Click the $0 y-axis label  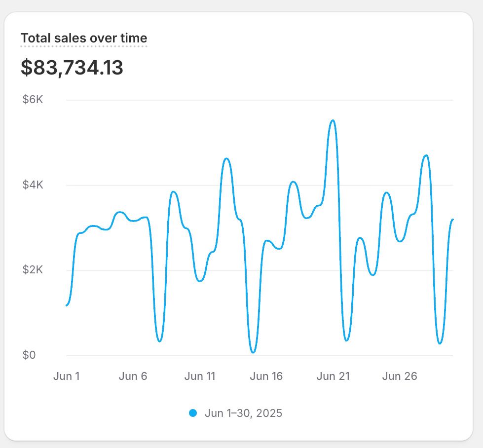[x=29, y=355]
